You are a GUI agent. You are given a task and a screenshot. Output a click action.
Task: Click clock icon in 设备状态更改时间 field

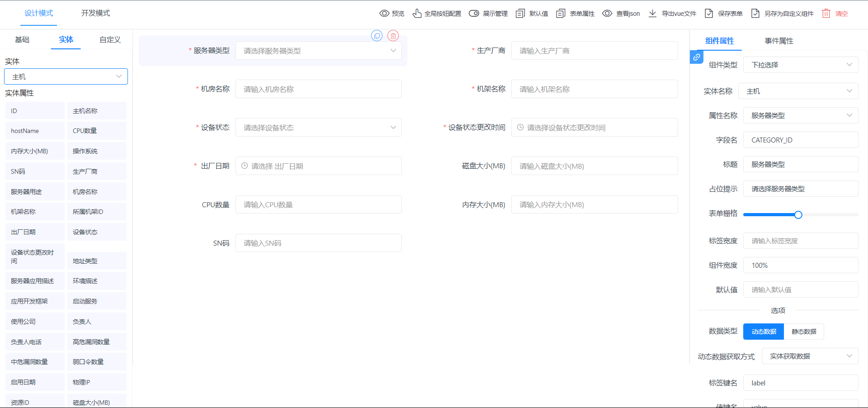520,128
